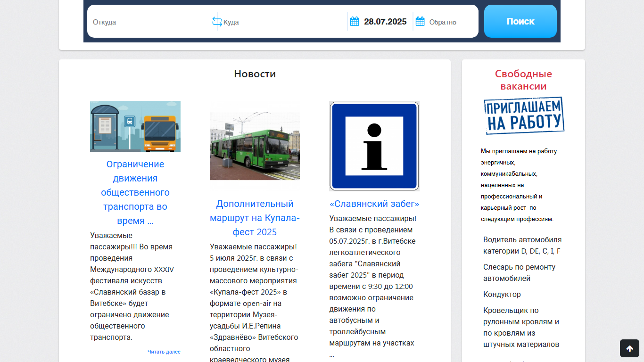Click the 'Мы приглашаем на работу' intro text
Viewport: 644px width, 362px height.
click(519, 185)
